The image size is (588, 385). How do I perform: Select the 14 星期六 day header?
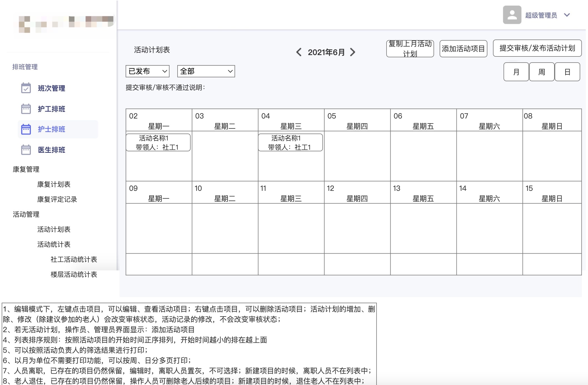tap(490, 192)
